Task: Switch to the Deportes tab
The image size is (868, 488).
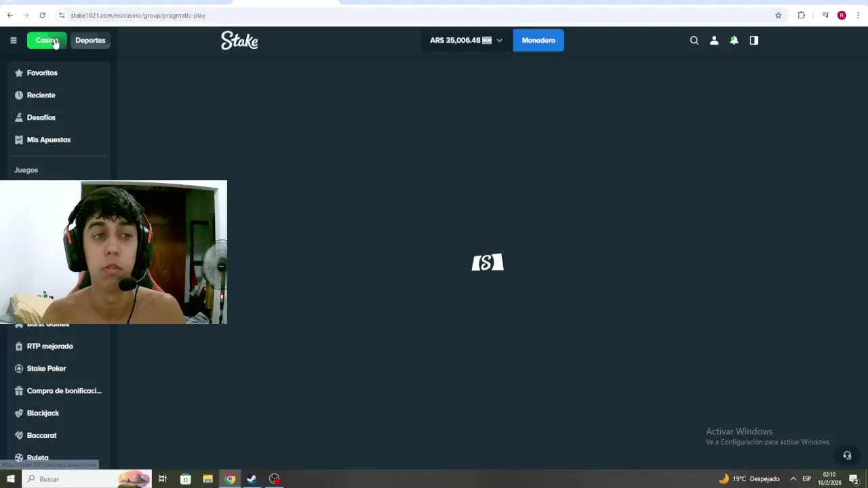Action: [90, 41]
